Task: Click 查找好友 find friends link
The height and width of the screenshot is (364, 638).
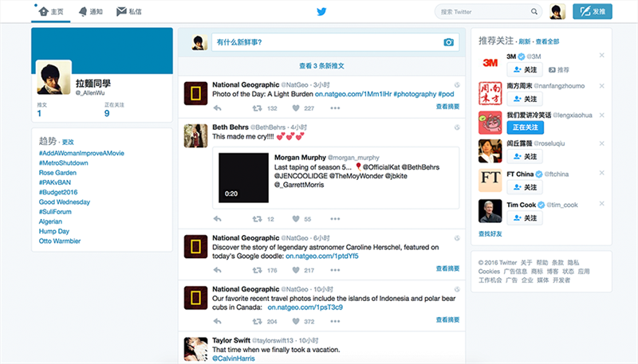Action: coord(490,234)
